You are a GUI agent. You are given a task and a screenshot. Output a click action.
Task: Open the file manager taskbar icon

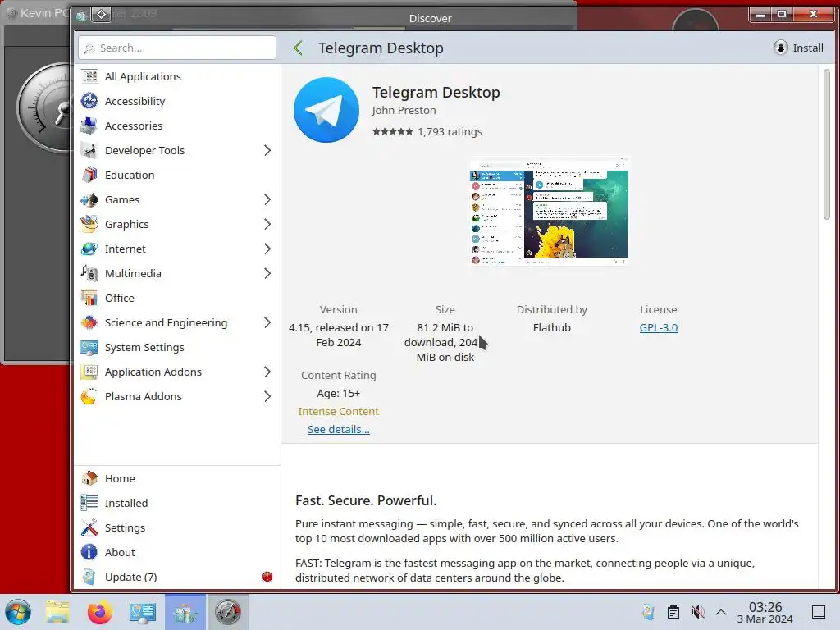(x=57, y=612)
